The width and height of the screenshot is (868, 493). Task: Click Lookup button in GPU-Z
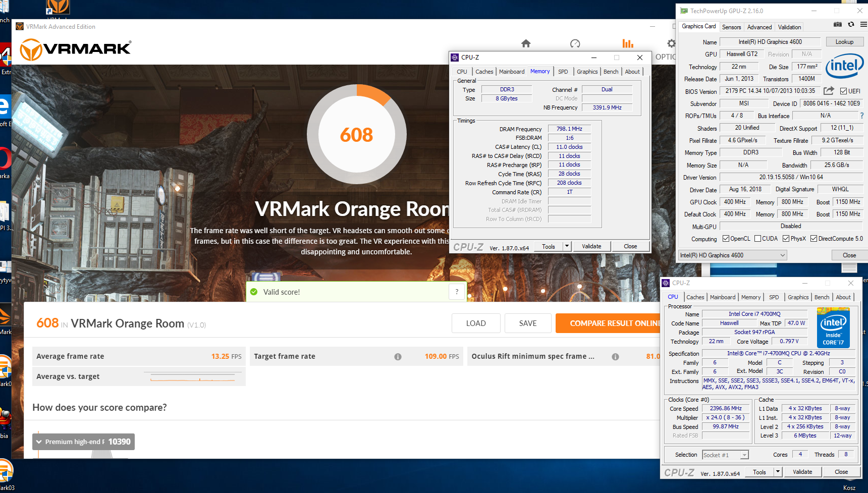844,42
